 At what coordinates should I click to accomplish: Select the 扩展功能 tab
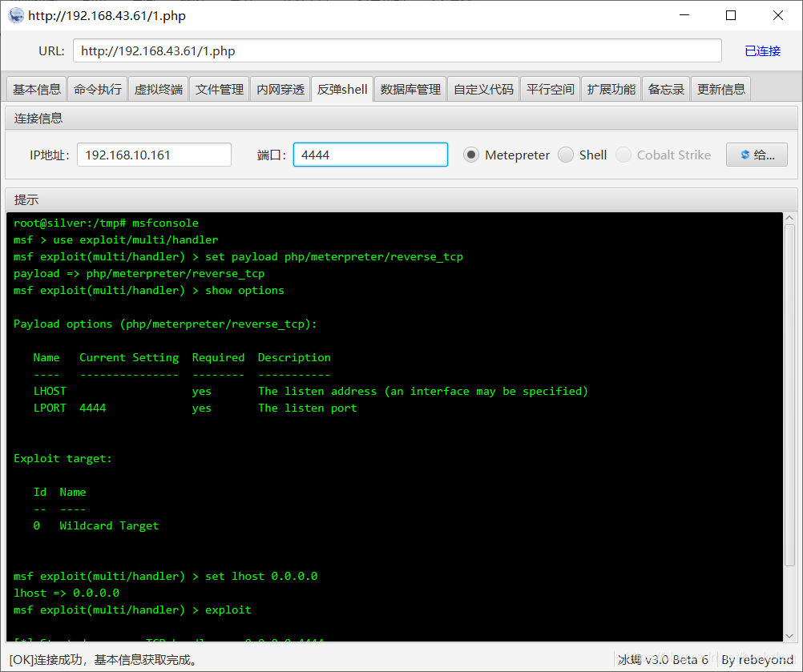point(611,90)
